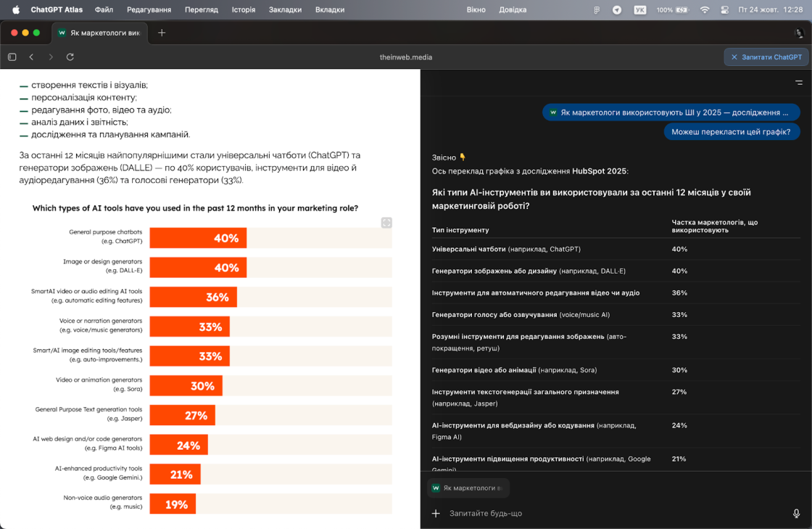Select the 'Як маркетологи' browser tab
The width and height of the screenshot is (812, 529).
pos(99,33)
